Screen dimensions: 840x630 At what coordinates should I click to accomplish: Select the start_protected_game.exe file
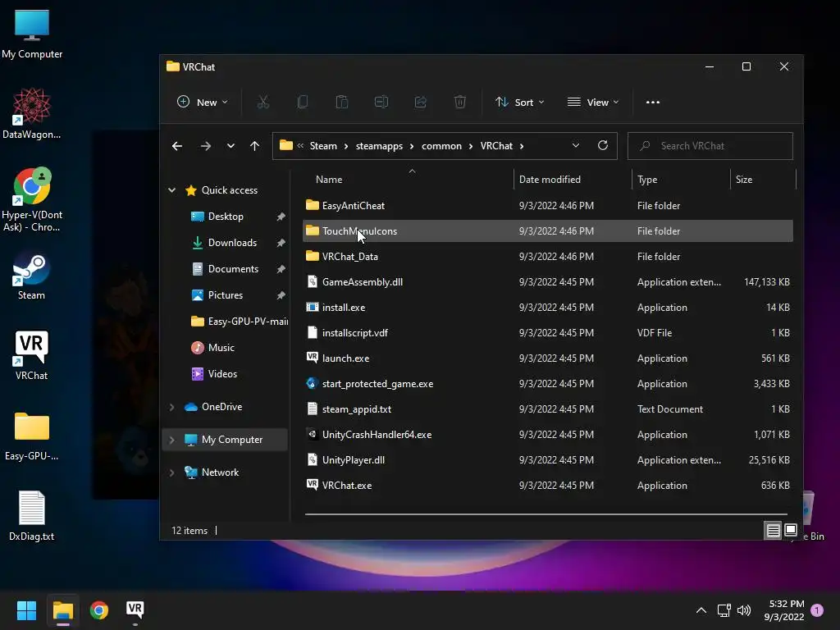point(547,384)
